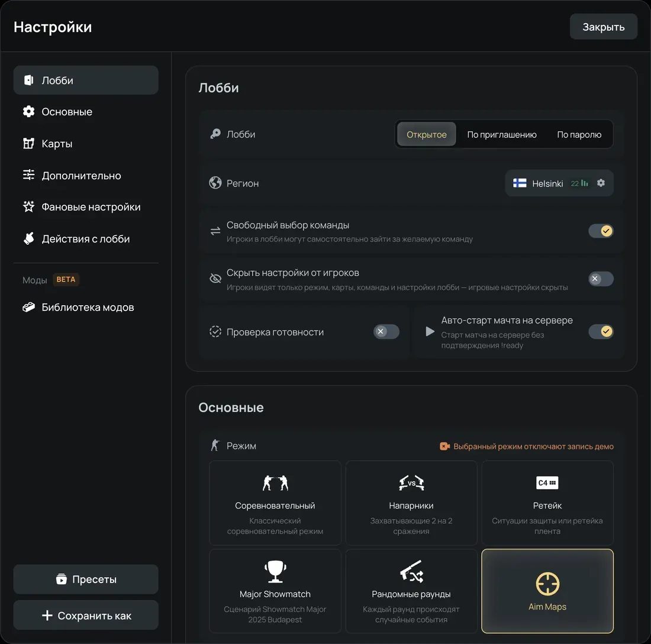Close the settings window with Закрыть

coord(603,27)
